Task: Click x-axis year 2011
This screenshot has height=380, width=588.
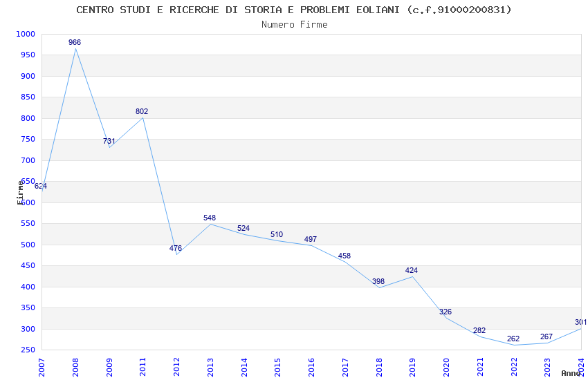Action: pos(143,368)
